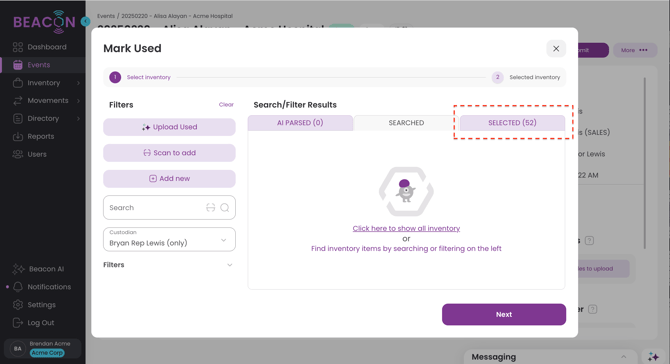Screen dimensions: 670x364
Task: Expand the Directory sidebar submenu arrow
Action: tap(78, 118)
